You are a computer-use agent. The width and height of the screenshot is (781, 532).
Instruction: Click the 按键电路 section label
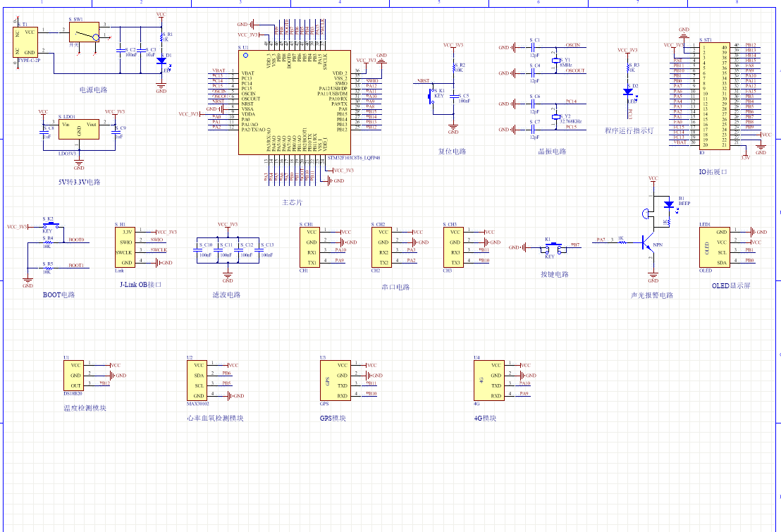554,274
